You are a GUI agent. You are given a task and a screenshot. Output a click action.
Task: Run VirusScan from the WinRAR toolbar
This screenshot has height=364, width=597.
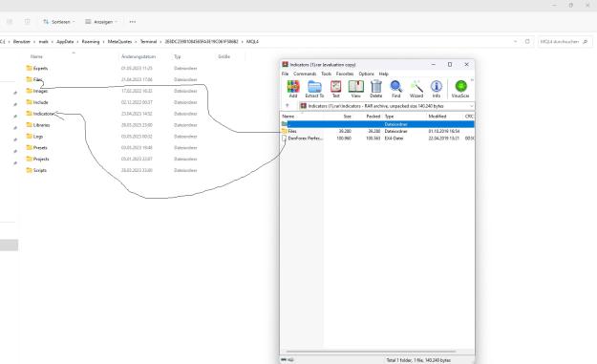point(460,89)
